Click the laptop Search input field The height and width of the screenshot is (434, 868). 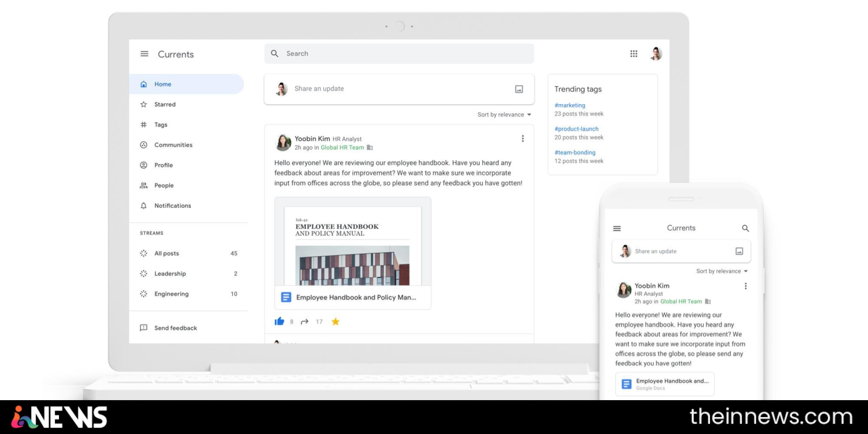[x=399, y=53]
